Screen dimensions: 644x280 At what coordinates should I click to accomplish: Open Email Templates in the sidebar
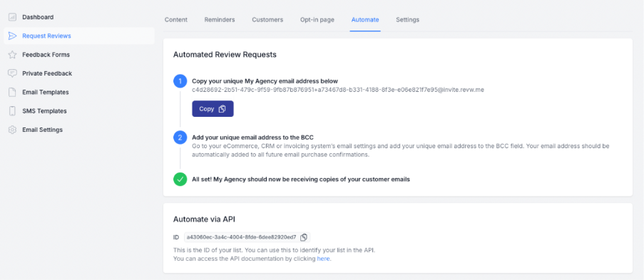46,92
